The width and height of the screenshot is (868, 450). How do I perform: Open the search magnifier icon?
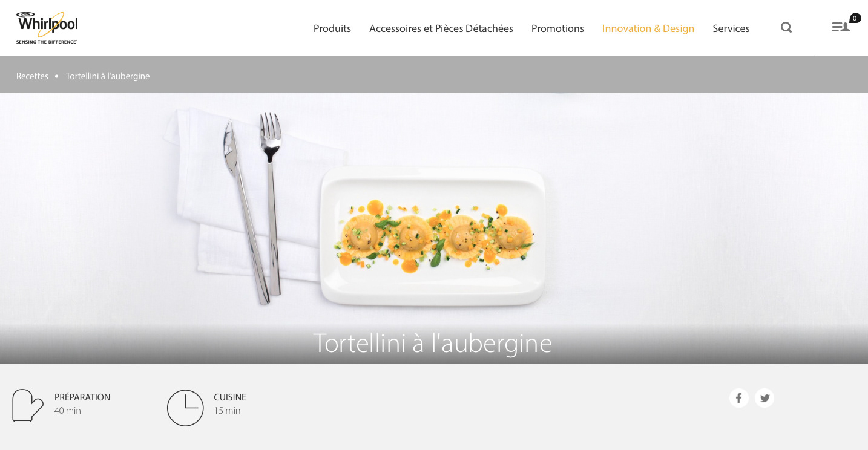786,27
